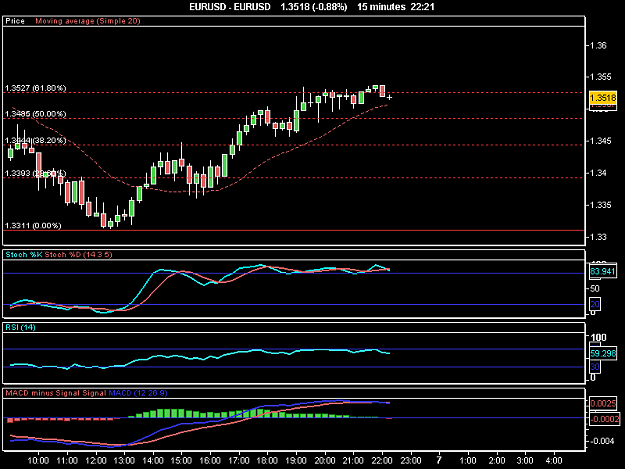Click the 1.335 price axis label
This screenshot has width=625, height=469.
[x=601, y=205]
